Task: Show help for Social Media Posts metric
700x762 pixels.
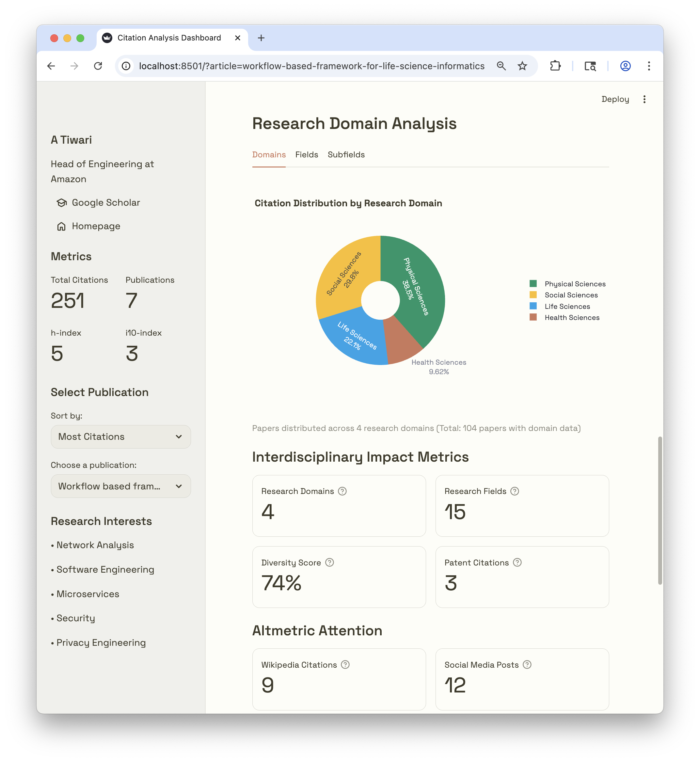Action: pyautogui.click(x=527, y=665)
